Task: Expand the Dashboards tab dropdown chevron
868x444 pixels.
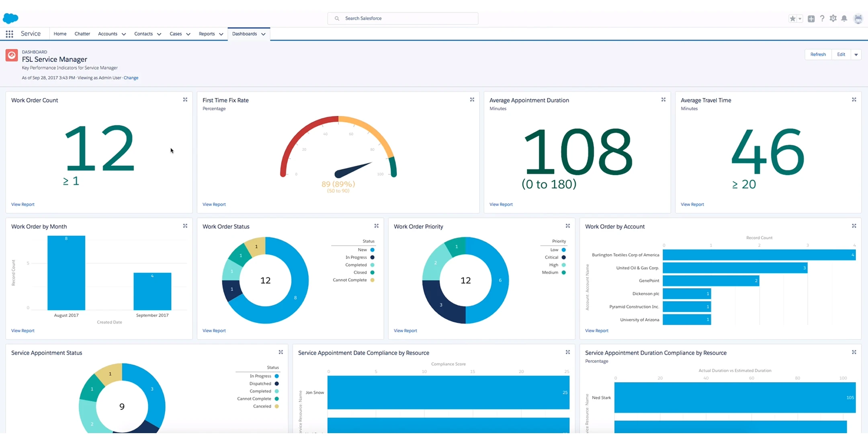Action: click(263, 34)
